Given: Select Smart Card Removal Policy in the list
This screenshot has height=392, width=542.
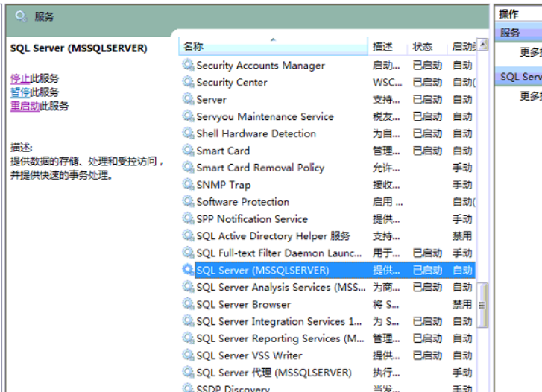Looking at the screenshot, I should [x=260, y=168].
